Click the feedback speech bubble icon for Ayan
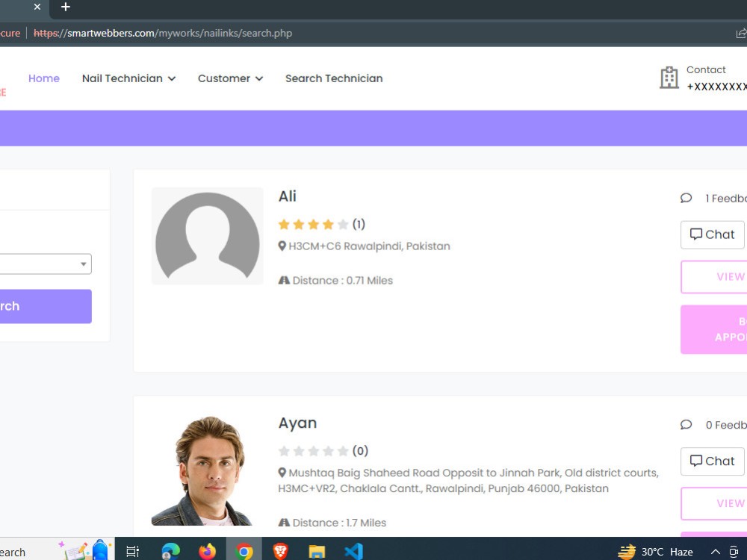Image resolution: width=747 pixels, height=560 pixels. coord(686,425)
